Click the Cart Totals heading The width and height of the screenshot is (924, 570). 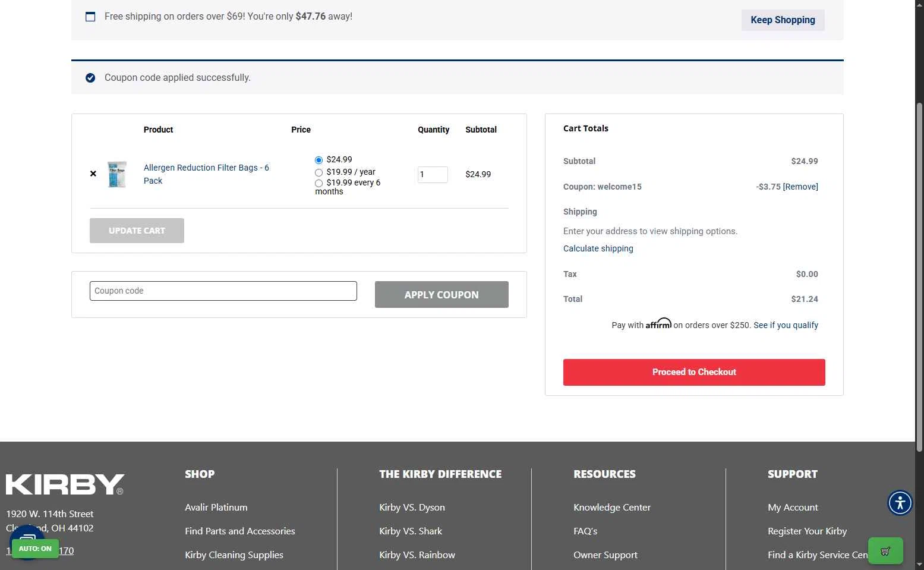[586, 128]
